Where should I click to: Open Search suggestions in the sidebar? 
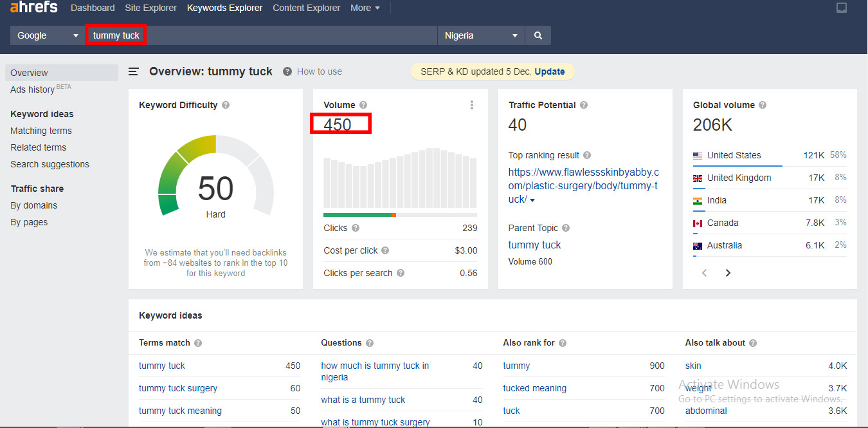50,164
